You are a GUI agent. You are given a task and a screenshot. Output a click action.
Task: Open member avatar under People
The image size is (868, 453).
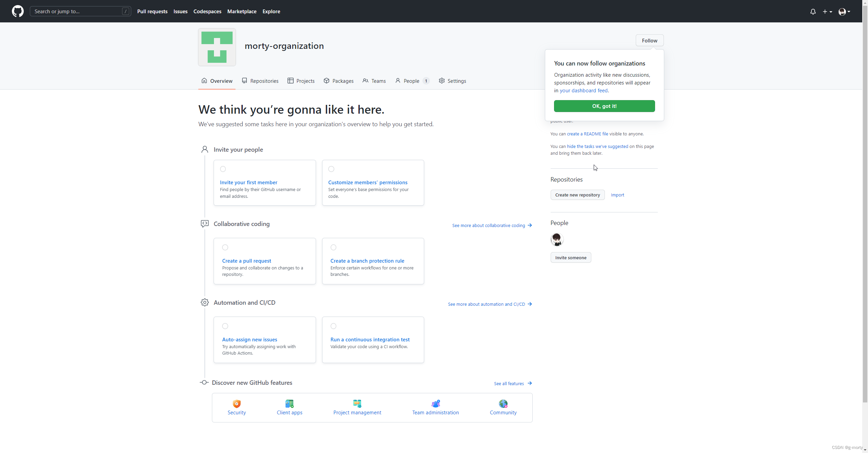click(557, 240)
